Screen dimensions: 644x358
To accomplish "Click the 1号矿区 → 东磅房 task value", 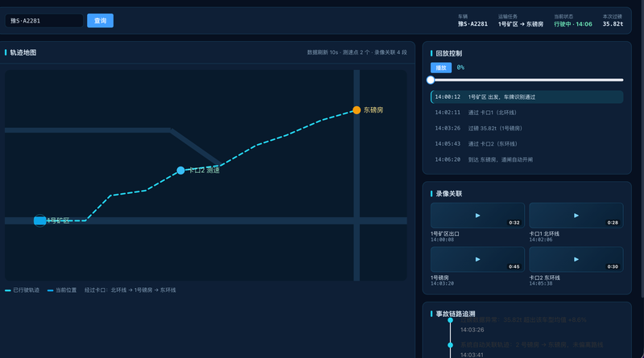I will (520, 24).
